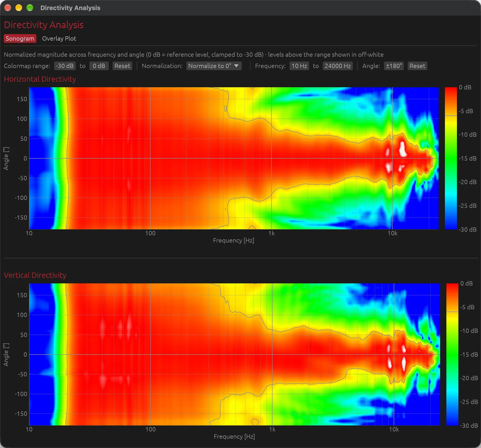Click the -15 dB label on horizontal colorbar
Image resolution: width=481 pixels, height=448 pixels.
point(467,158)
